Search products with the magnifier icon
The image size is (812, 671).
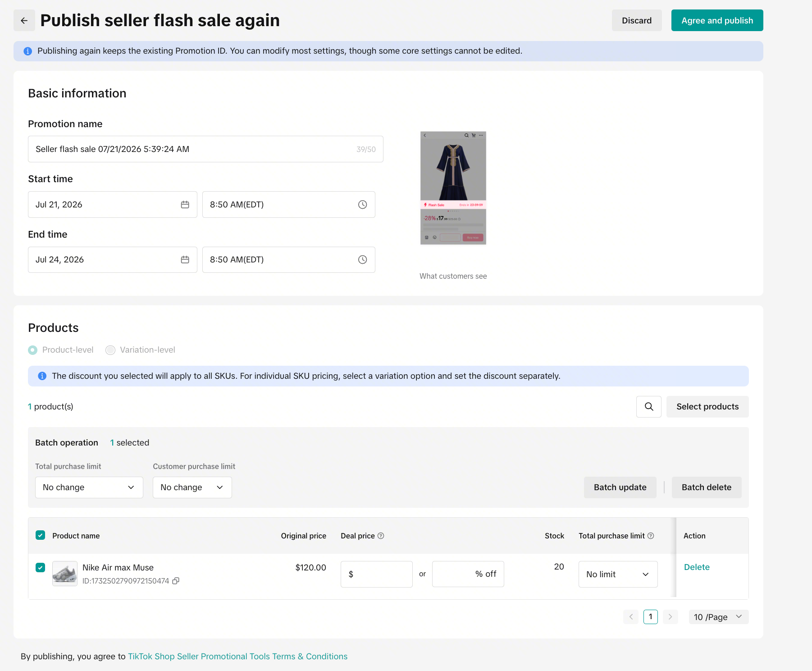click(x=649, y=407)
